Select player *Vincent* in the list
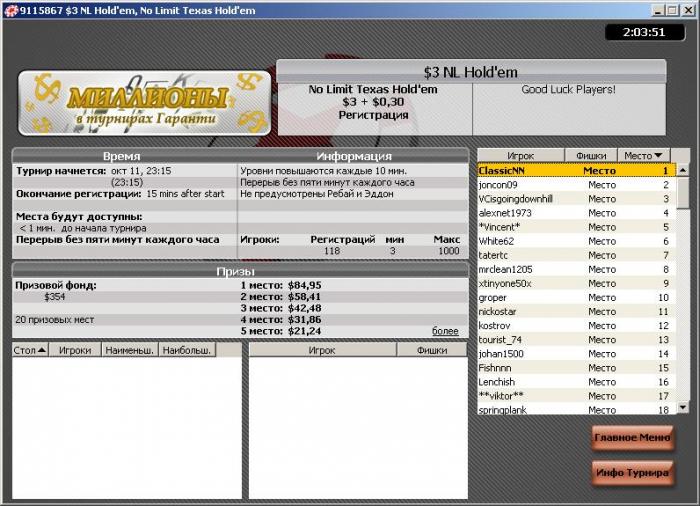Viewport: 700px width, 506px height. pyautogui.click(x=576, y=227)
